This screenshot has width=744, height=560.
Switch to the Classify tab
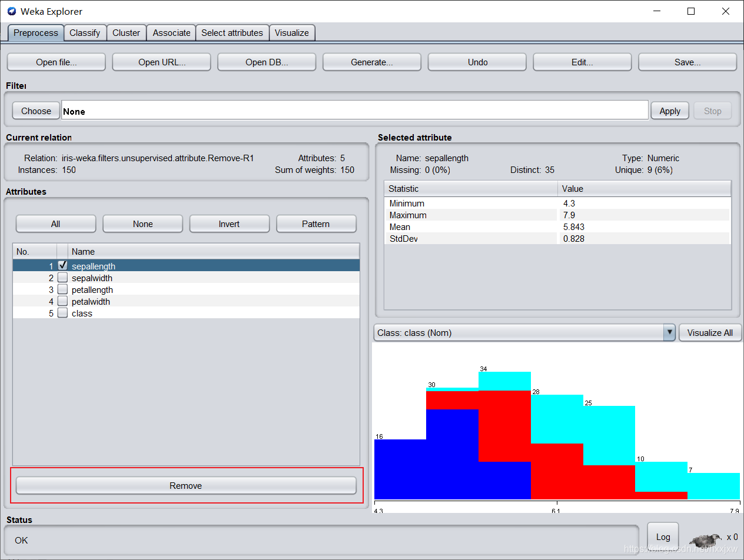(x=85, y=33)
